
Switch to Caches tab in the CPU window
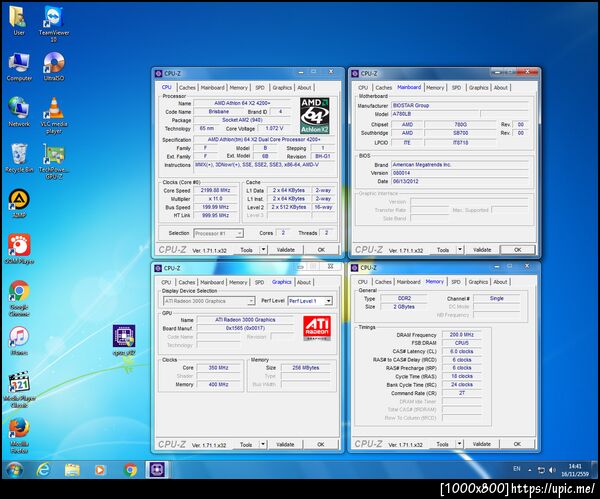(x=186, y=87)
